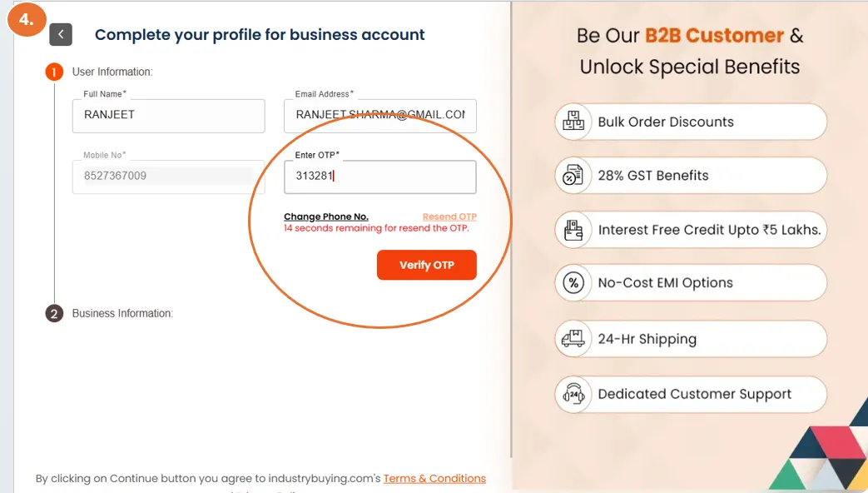This screenshot has height=493, width=868.
Task: Click the 28% GST Benefits percent icon
Action: [573, 176]
